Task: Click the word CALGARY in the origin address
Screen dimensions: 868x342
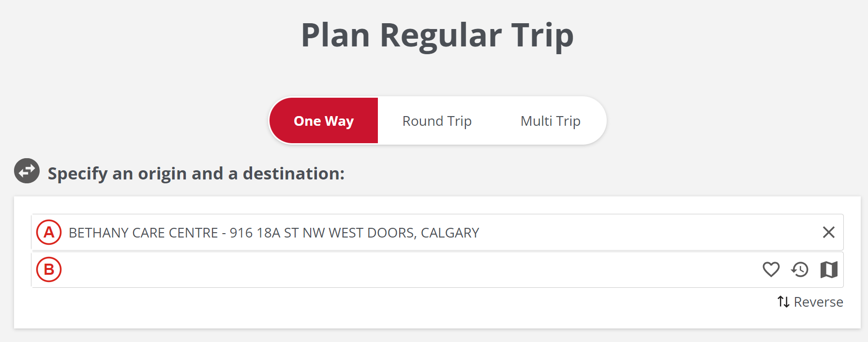Action: pyautogui.click(x=449, y=233)
